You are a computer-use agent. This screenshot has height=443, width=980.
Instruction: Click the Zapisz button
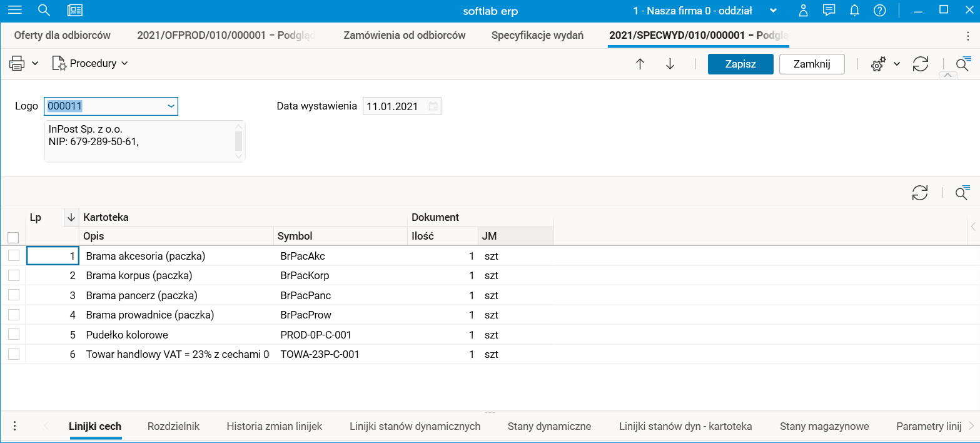[740, 64]
